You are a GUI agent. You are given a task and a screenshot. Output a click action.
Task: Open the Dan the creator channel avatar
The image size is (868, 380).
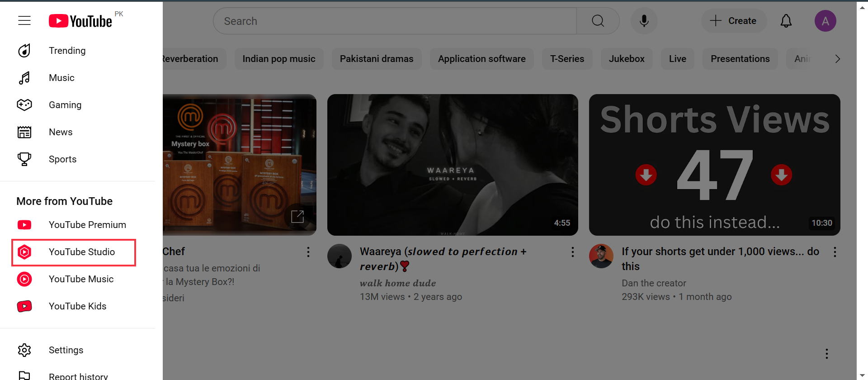click(601, 256)
